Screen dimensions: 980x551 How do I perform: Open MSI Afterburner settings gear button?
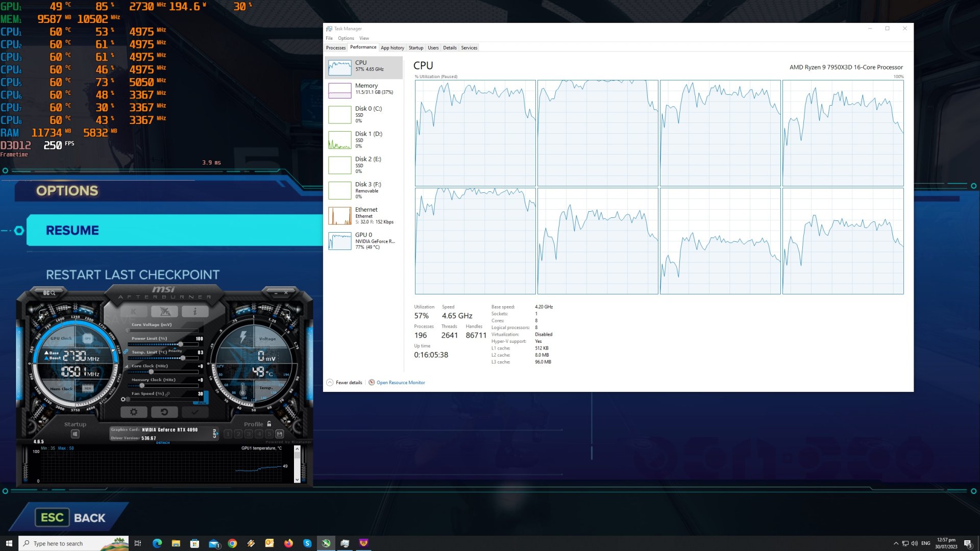tap(134, 412)
